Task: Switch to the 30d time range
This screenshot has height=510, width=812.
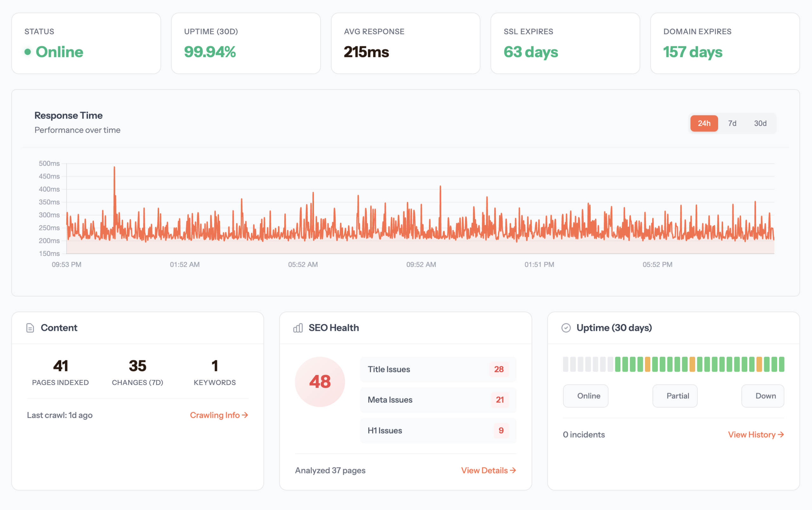Action: (761, 123)
